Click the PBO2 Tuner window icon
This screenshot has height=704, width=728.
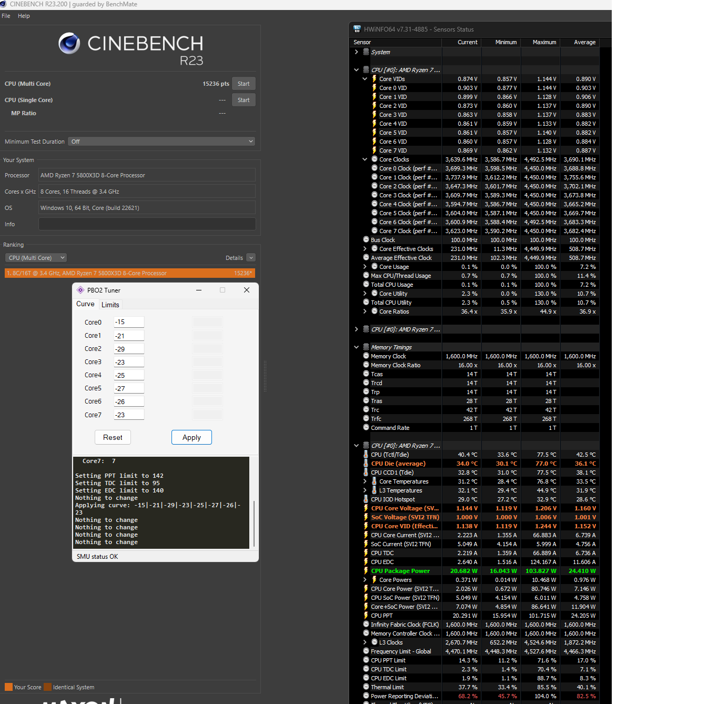(80, 290)
